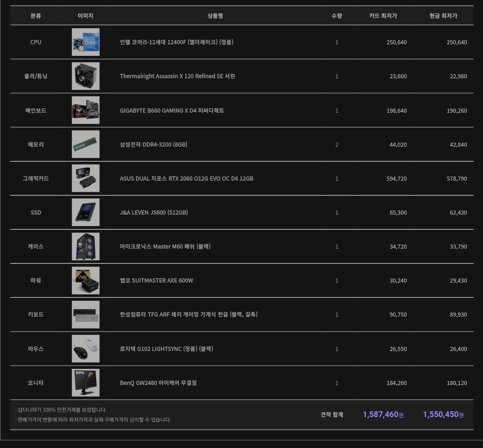Select the 카드 최저가 column header
Viewport: 483px width, 448px height.
[383, 16]
